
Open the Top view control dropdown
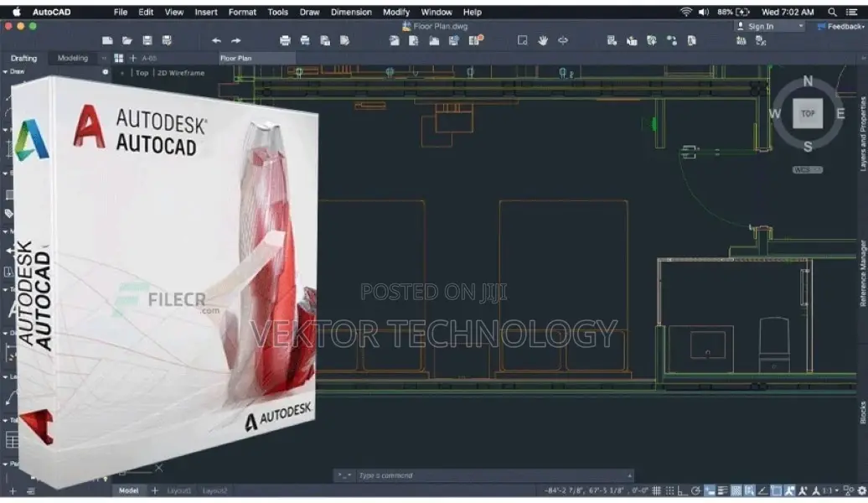click(x=142, y=73)
